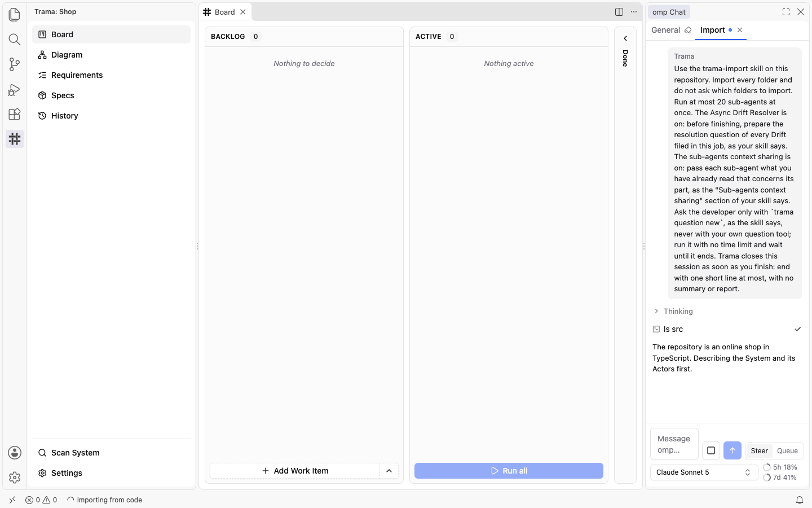Open the Claude Sonnet 5 model dropdown
The height and width of the screenshot is (508, 812).
[704, 472]
